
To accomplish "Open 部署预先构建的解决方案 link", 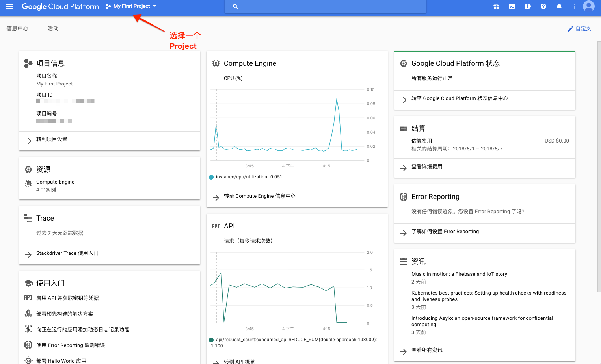I will click(x=65, y=314).
